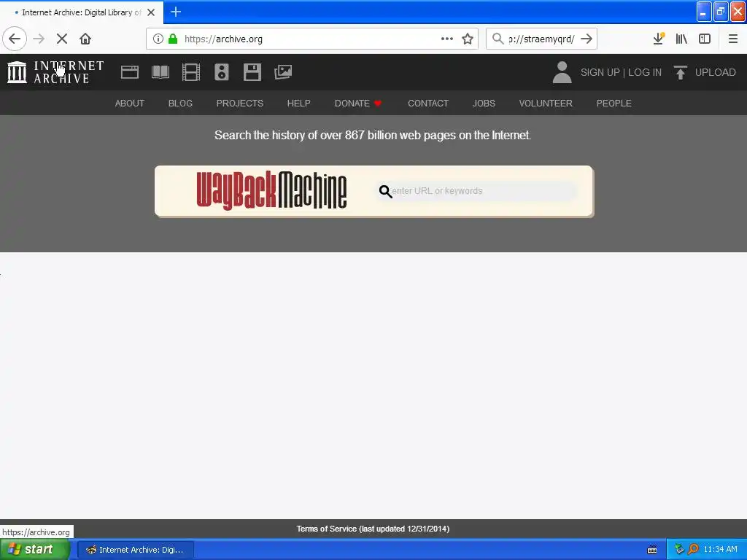Click the user avatar icon

pos(562,72)
